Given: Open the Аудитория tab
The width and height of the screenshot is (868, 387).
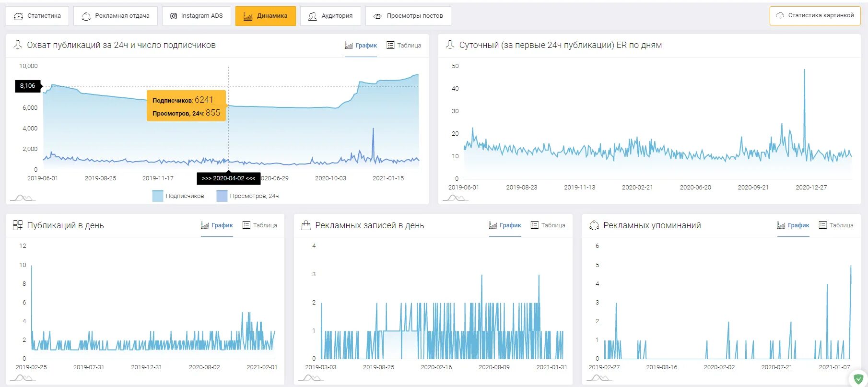Looking at the screenshot, I should [330, 16].
